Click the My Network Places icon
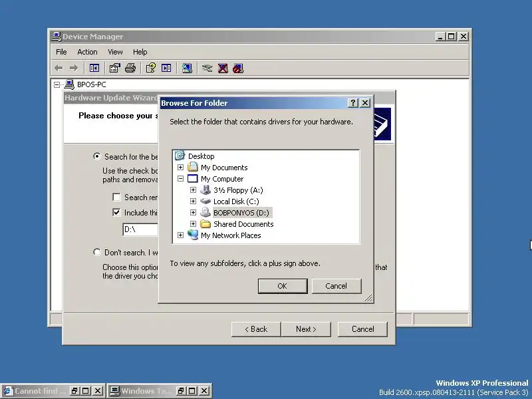532x399 pixels. (193, 235)
